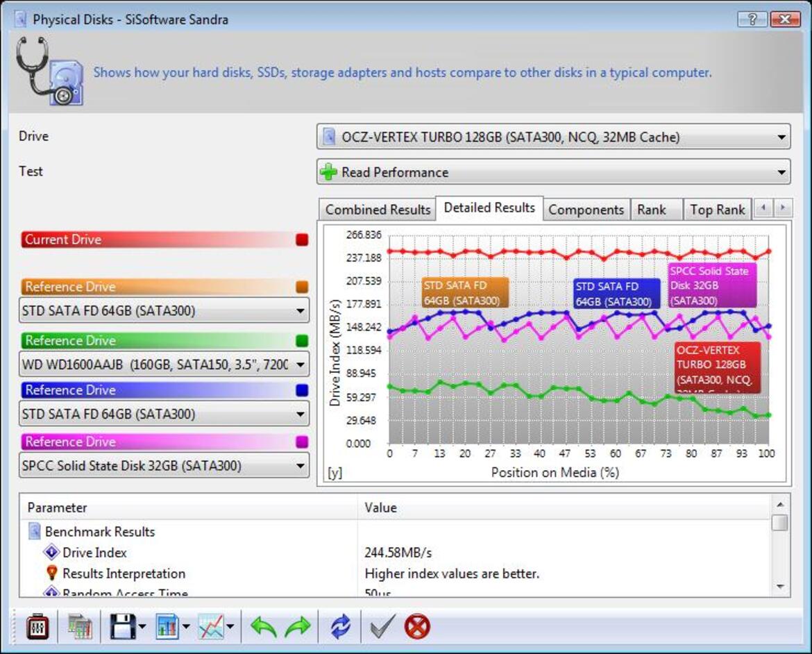This screenshot has width=812, height=654.
Task: Click the red OCZ-VERTEX TURBO chart label
Action: click(717, 367)
